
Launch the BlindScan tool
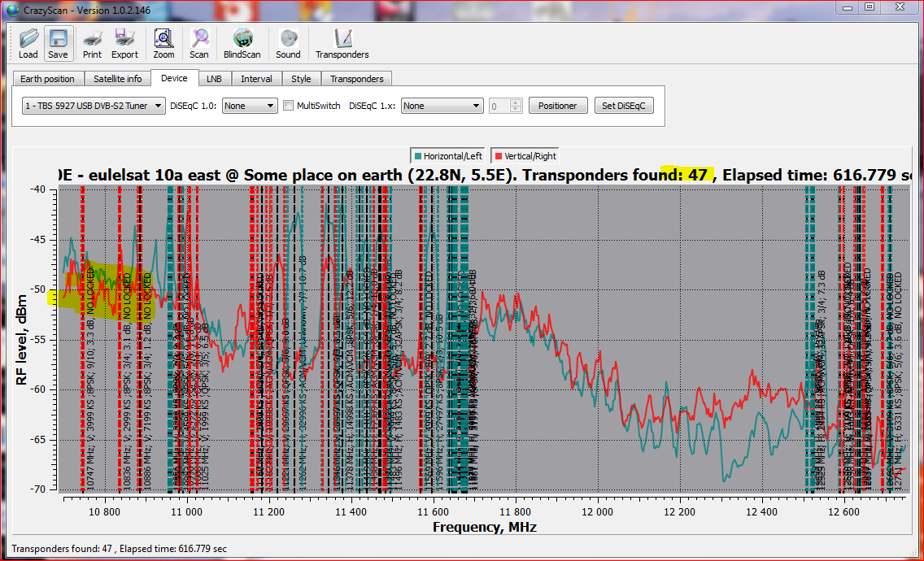pos(242,44)
